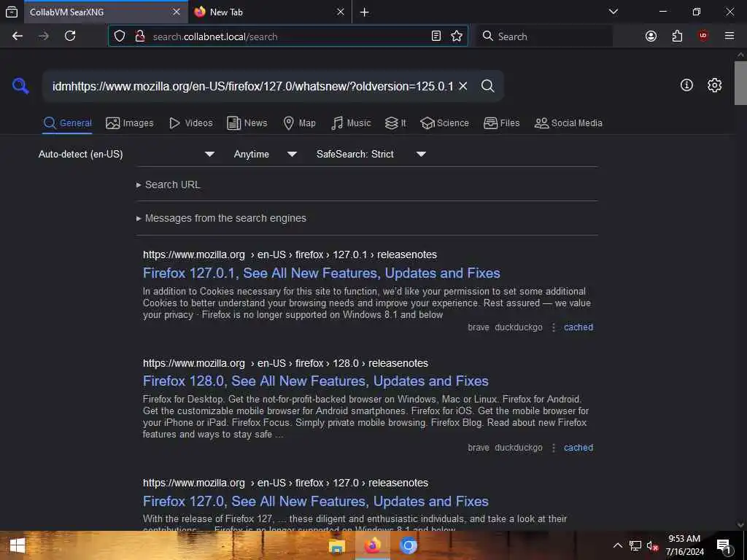Viewport: 747px width, 560px height.
Task: Select the General search category
Action: tap(67, 122)
